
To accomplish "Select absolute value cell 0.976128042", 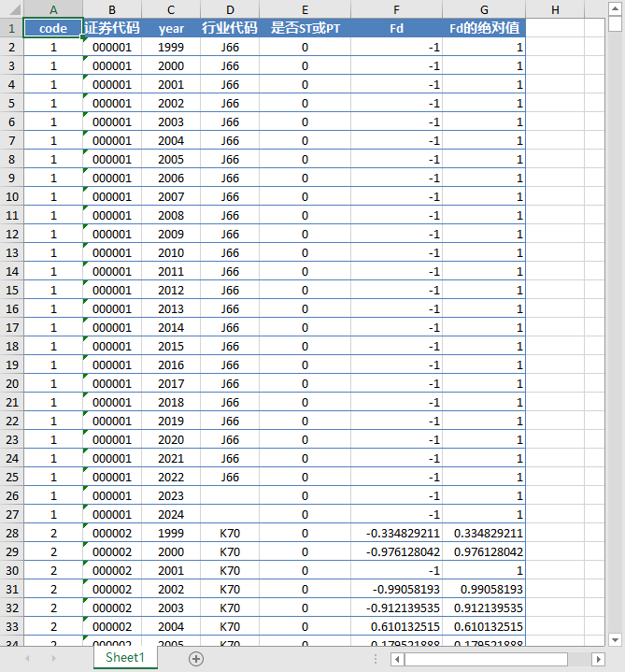I will click(484, 552).
